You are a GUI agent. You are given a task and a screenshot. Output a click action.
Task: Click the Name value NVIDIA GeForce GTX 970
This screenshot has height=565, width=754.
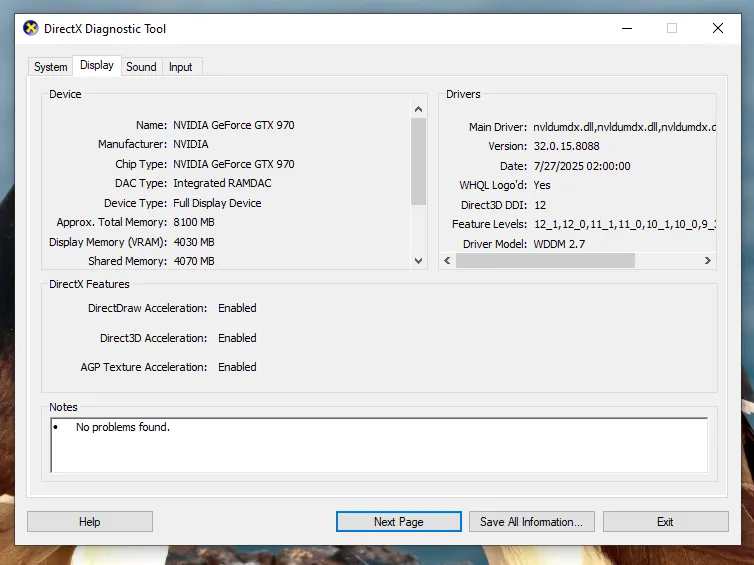[x=234, y=125]
